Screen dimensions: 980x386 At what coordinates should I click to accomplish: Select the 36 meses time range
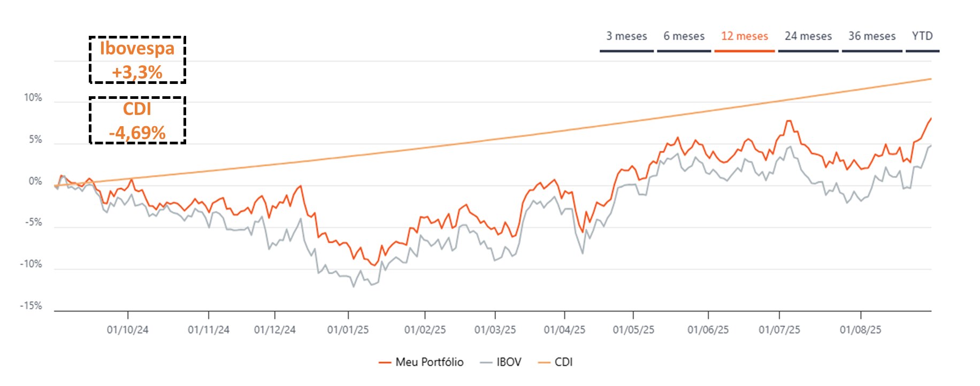[871, 36]
